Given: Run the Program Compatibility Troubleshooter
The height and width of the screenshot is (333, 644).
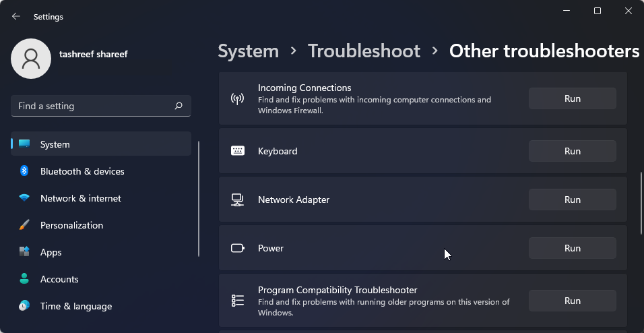Looking at the screenshot, I should coord(572,301).
